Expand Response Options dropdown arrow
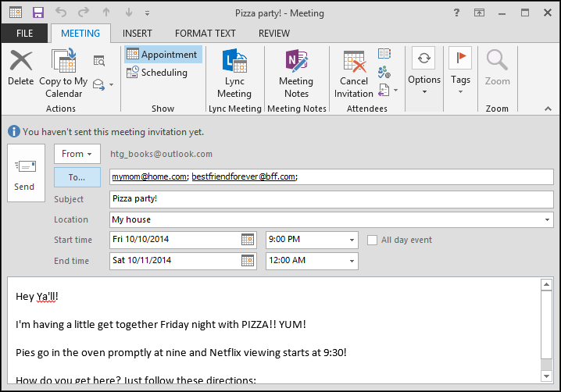 395,90
